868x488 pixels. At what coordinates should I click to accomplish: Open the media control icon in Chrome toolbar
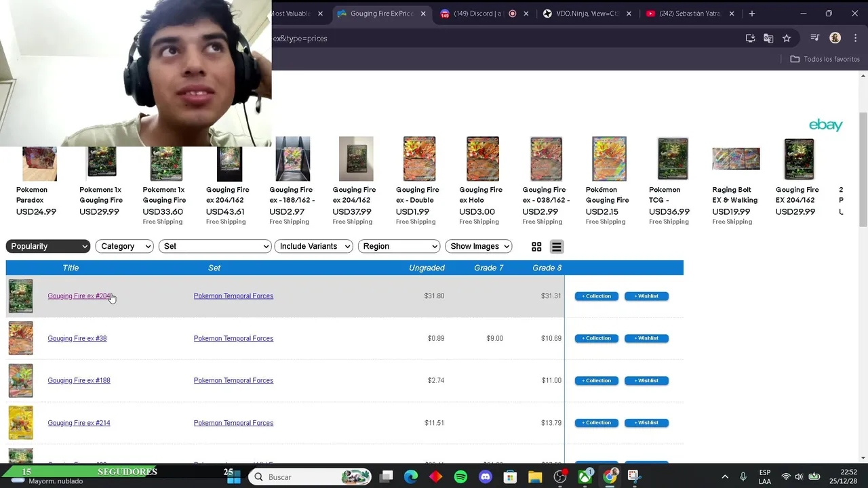pyautogui.click(x=815, y=39)
